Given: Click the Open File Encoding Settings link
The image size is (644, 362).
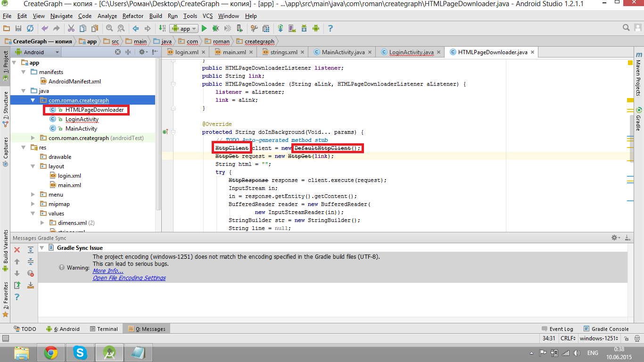Looking at the screenshot, I should click(x=129, y=278).
